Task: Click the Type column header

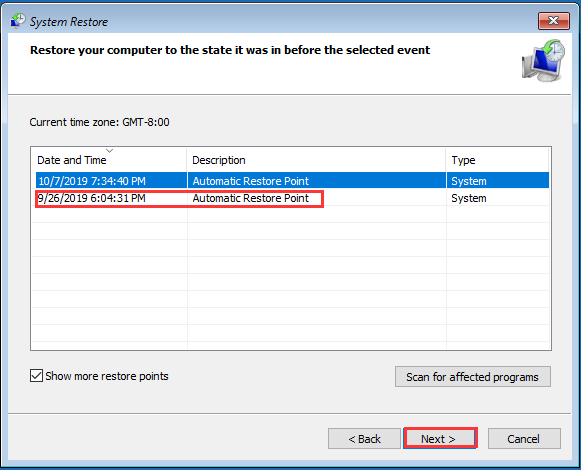Action: click(497, 160)
